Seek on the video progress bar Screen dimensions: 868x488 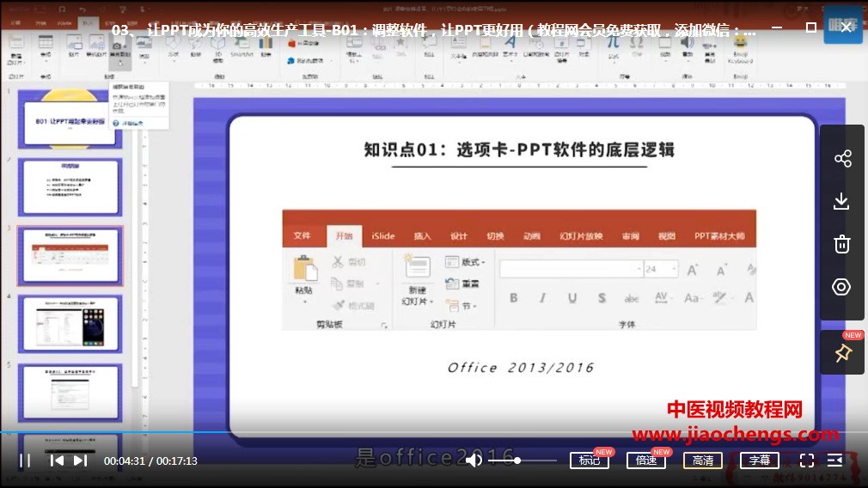(434, 432)
